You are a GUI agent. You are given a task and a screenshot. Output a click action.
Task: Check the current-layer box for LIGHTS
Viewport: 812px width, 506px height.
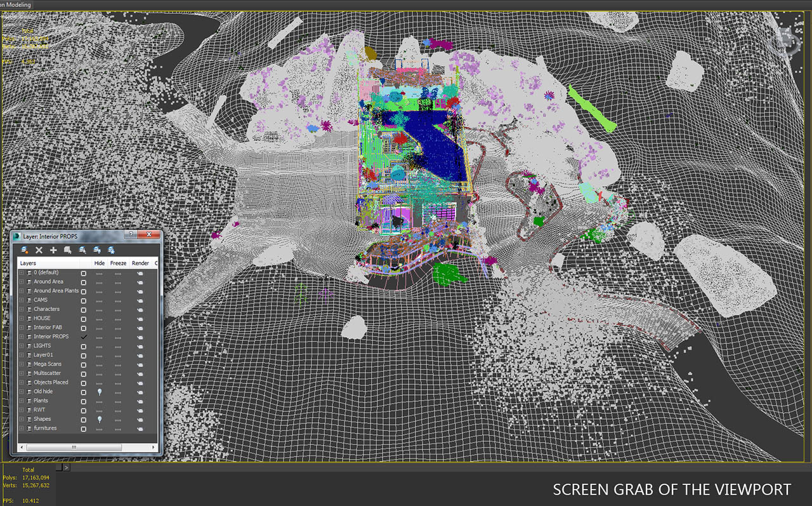click(83, 346)
